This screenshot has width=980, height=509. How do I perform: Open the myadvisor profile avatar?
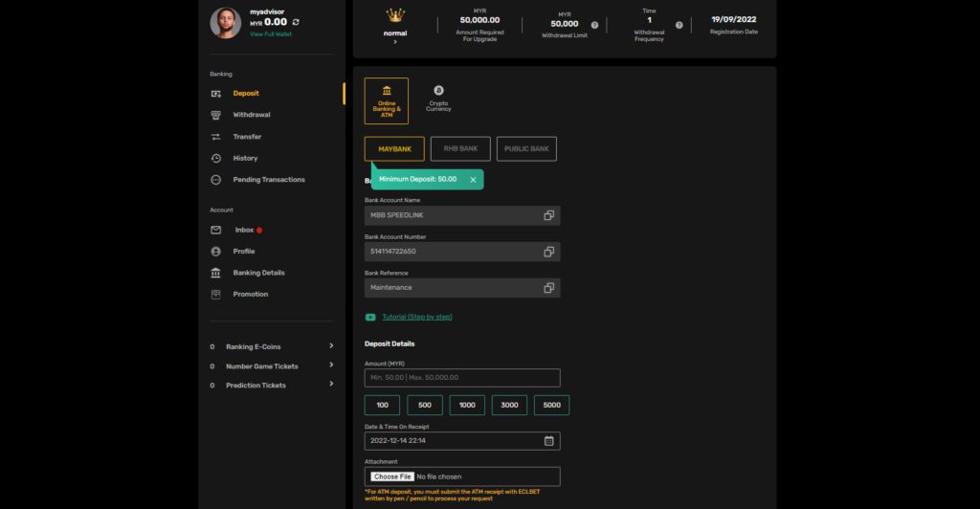pos(225,23)
